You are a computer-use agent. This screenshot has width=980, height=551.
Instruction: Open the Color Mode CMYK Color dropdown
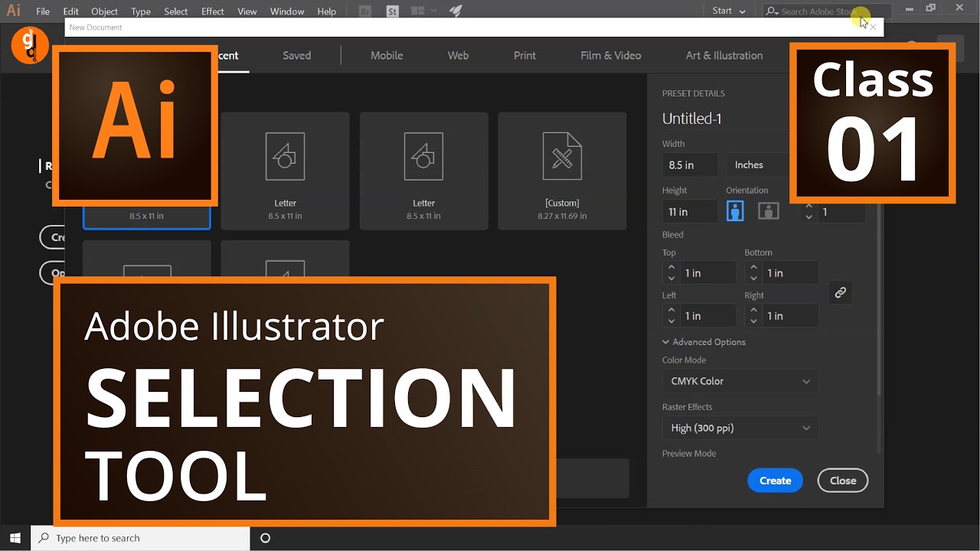pyautogui.click(x=740, y=381)
